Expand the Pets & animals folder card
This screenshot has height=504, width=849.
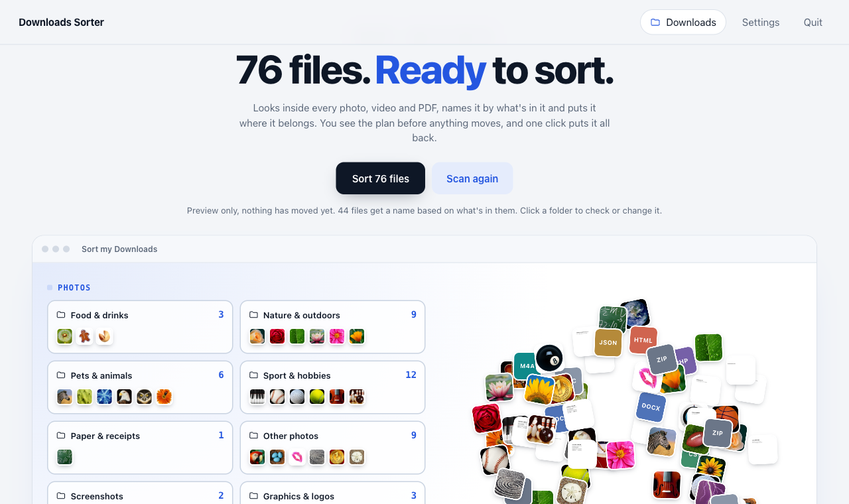(140, 387)
